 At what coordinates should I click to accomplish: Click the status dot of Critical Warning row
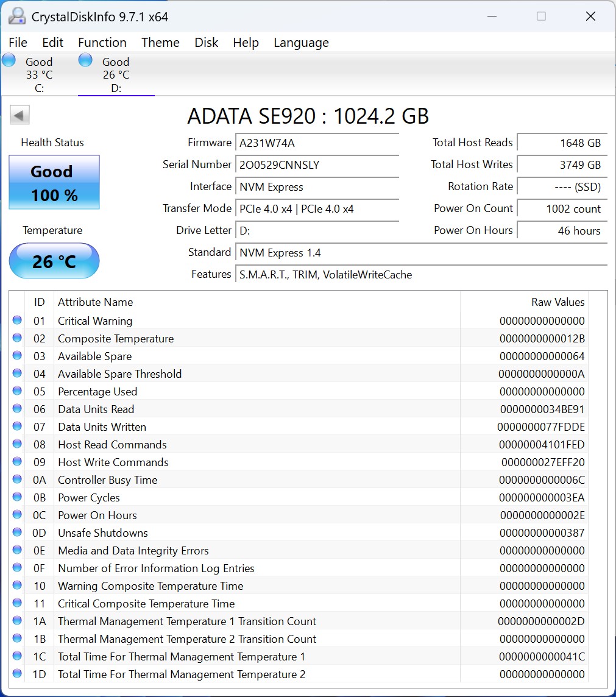(17, 320)
